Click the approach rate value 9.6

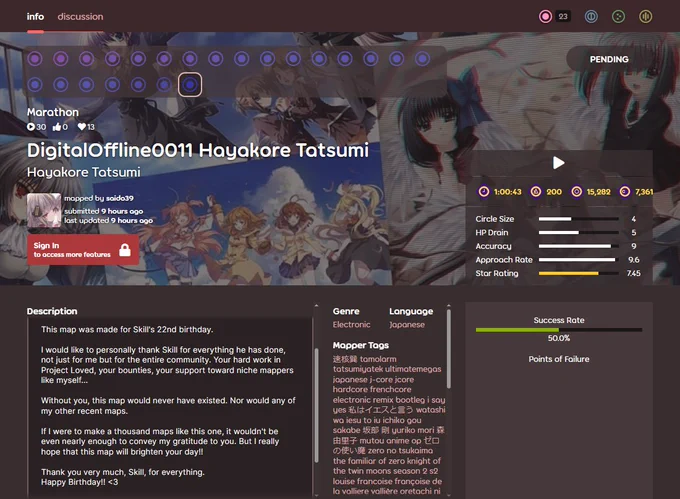click(x=634, y=260)
